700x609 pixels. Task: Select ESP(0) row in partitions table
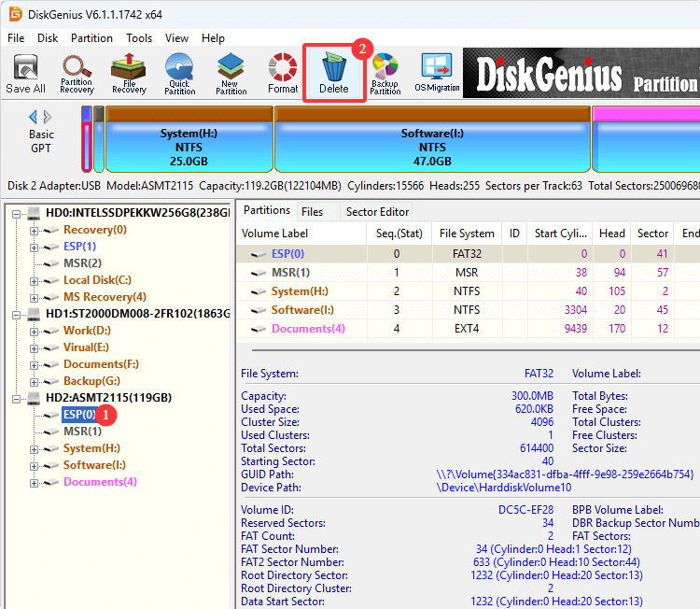(x=468, y=254)
